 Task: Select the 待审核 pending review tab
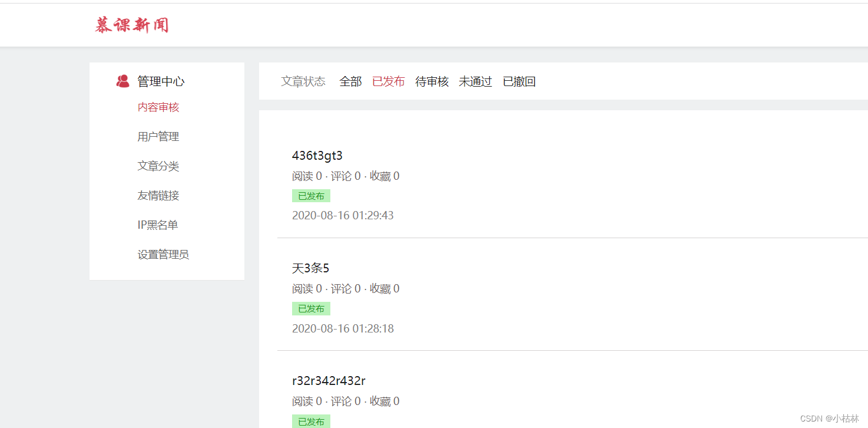point(432,81)
